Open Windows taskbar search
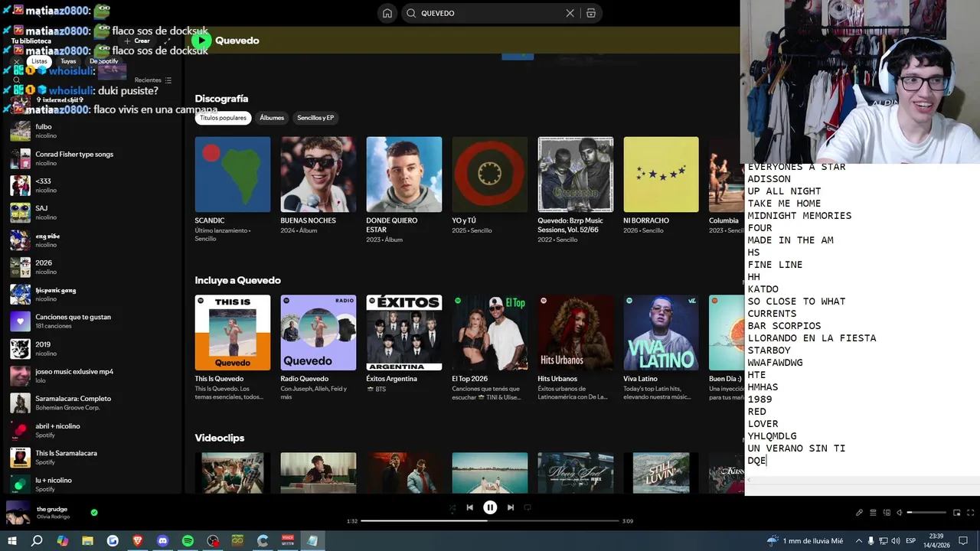The height and width of the screenshot is (551, 980). tap(37, 541)
